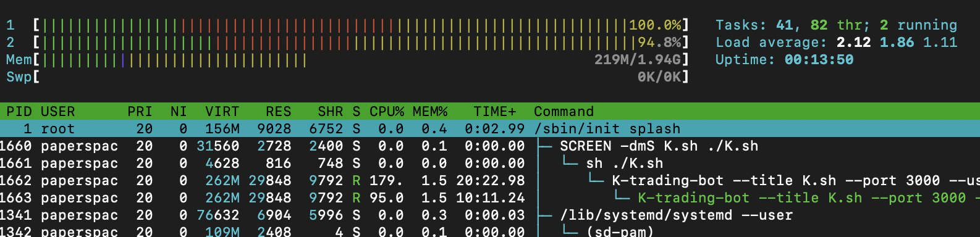Click PID 1661 cell
980x237 pixels.
point(15,164)
